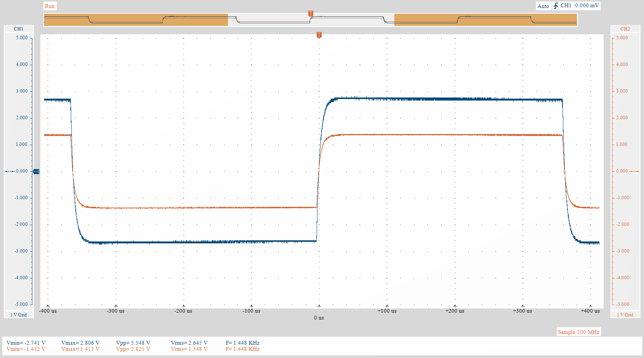Click the Run status button

click(50, 6)
